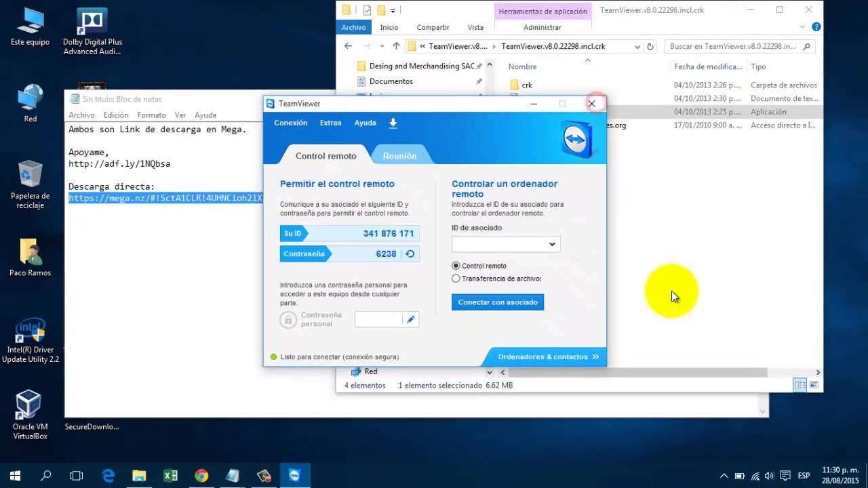Image resolution: width=868 pixels, height=488 pixels.
Task: Click Conectar con asociado button
Action: click(x=498, y=302)
